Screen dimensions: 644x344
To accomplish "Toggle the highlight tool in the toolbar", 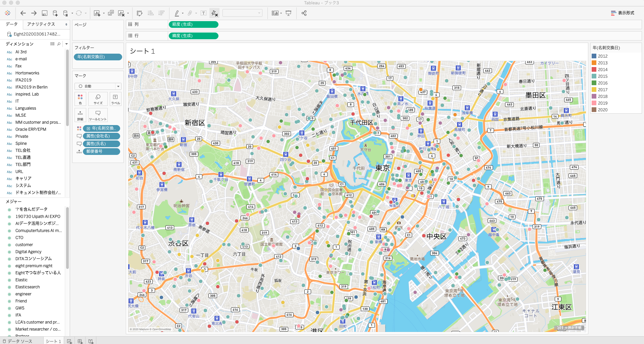I will tap(177, 13).
